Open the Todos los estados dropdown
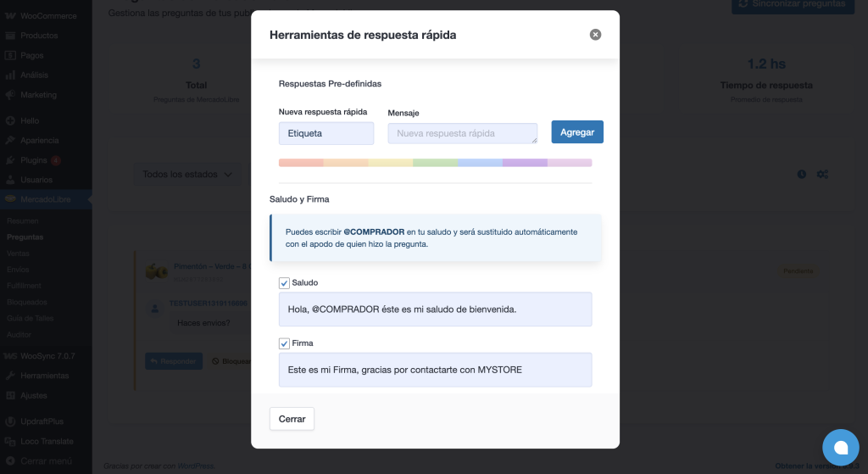The width and height of the screenshot is (868, 474). pos(187,174)
